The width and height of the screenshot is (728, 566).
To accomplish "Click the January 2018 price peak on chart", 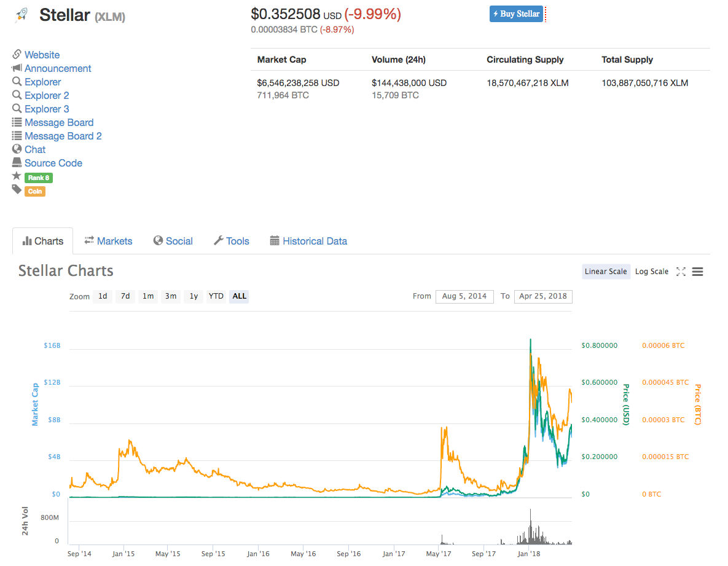I will point(531,341).
